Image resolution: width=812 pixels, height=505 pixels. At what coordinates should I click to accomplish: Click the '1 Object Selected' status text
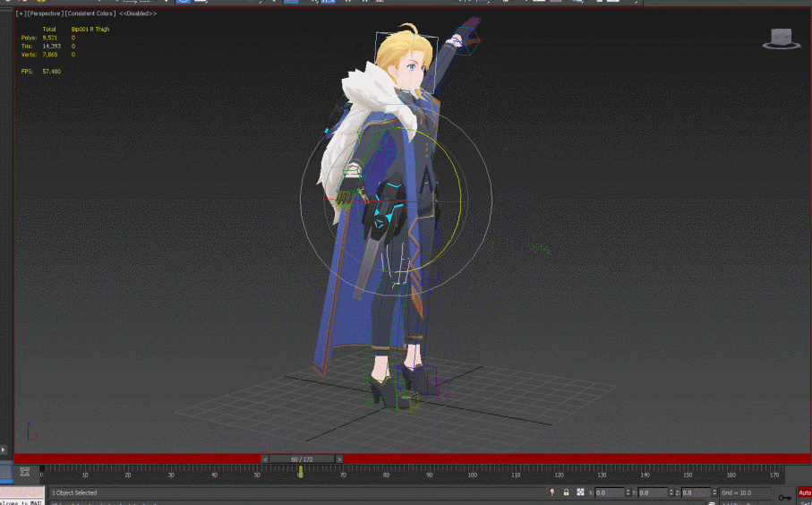pos(74,492)
